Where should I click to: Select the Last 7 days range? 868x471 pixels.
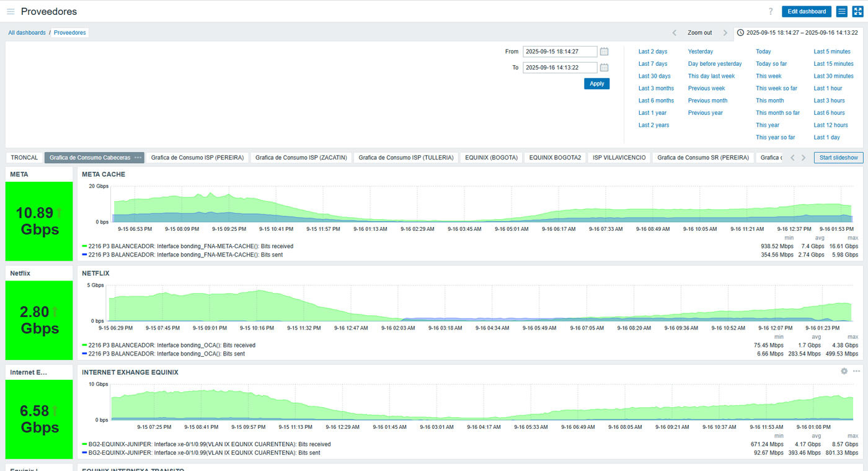pos(652,64)
